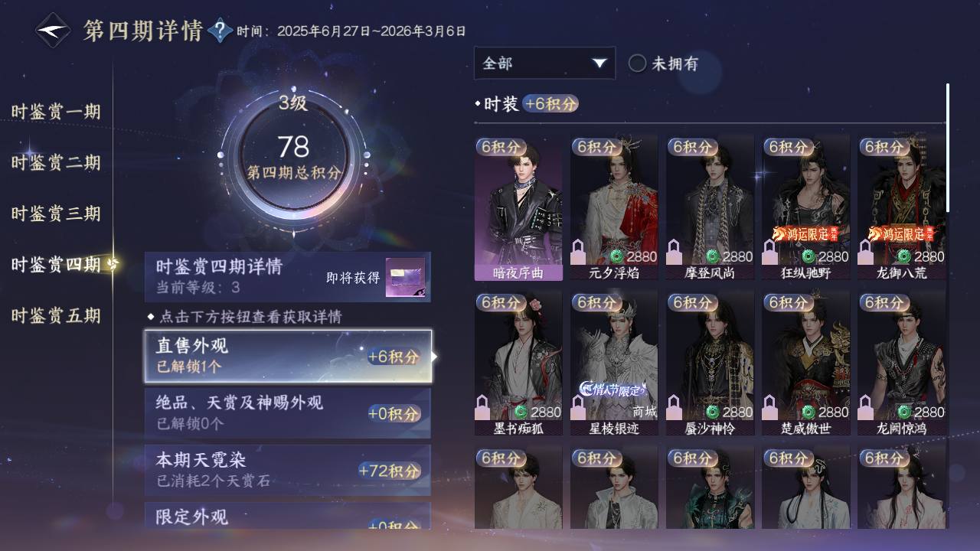Click the outfit list vertical scrollbar
The height and width of the screenshot is (551, 980).
click(x=948, y=148)
